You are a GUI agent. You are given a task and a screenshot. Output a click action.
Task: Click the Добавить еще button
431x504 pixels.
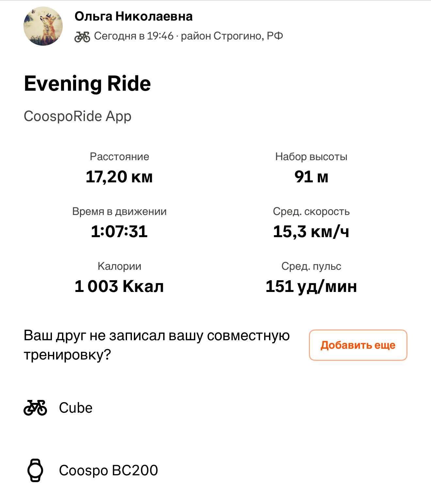pyautogui.click(x=358, y=345)
